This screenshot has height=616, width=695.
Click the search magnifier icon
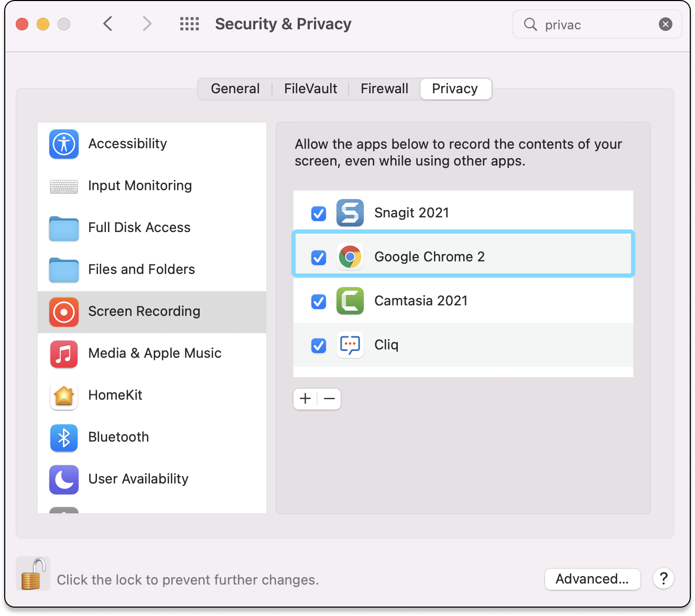tap(530, 25)
